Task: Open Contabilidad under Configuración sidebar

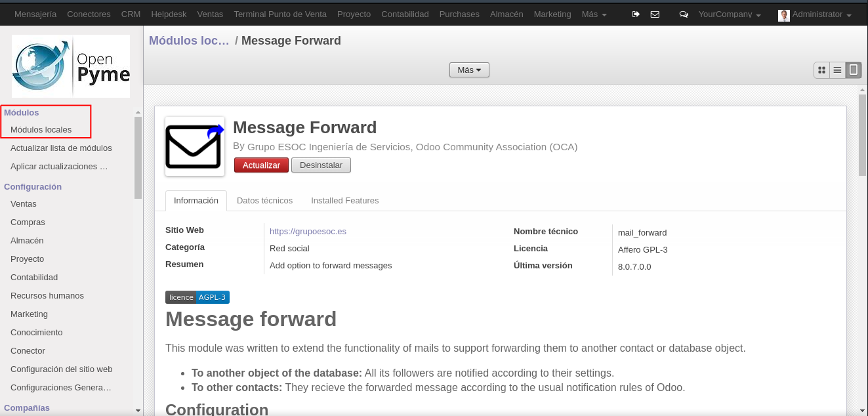Action: click(34, 278)
